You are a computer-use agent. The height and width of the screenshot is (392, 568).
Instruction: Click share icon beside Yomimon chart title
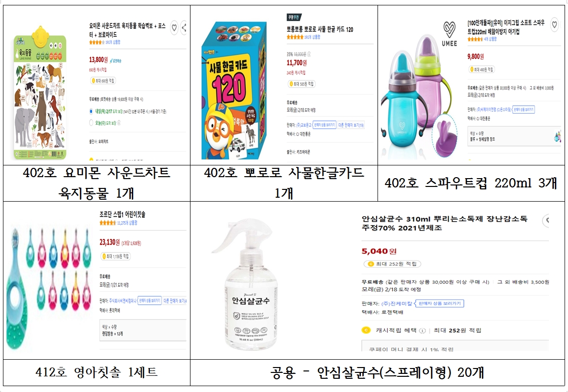184,27
